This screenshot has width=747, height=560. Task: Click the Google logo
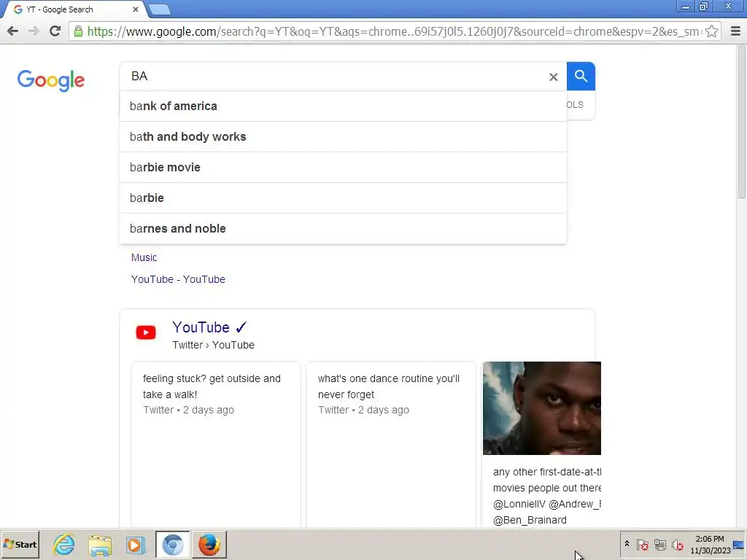click(51, 80)
